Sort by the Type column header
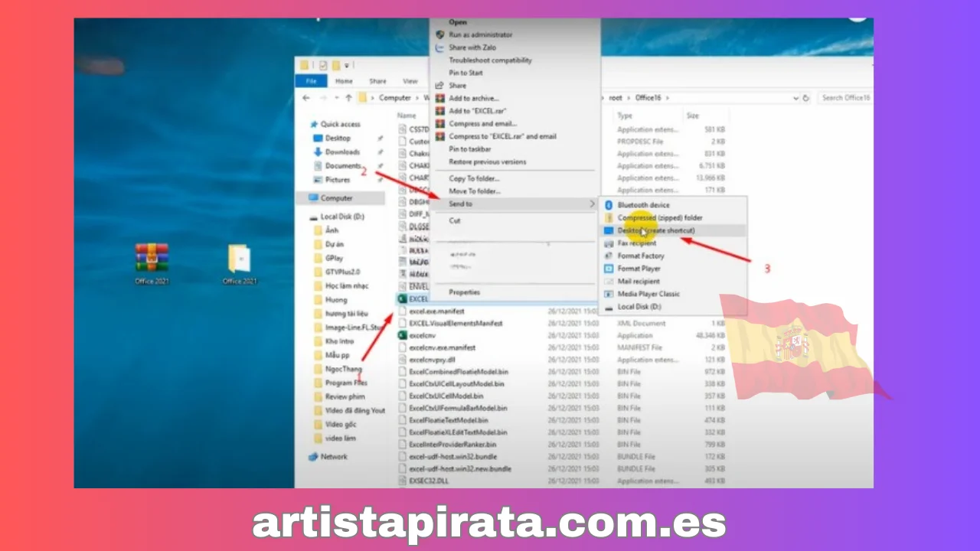This screenshot has width=980, height=551. coord(625,116)
